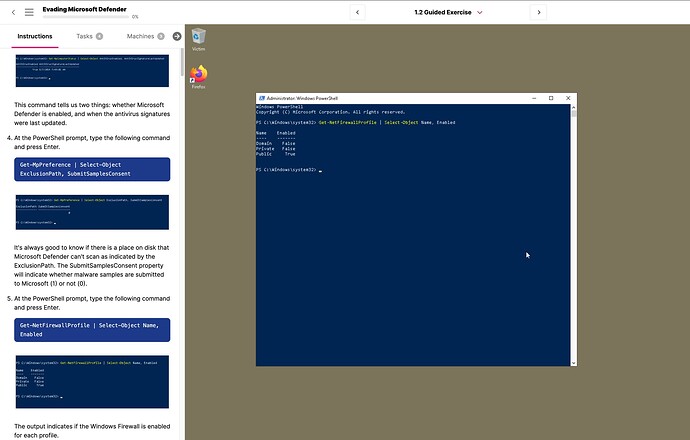
Task: Minimize the PowerShell window
Action: point(534,98)
